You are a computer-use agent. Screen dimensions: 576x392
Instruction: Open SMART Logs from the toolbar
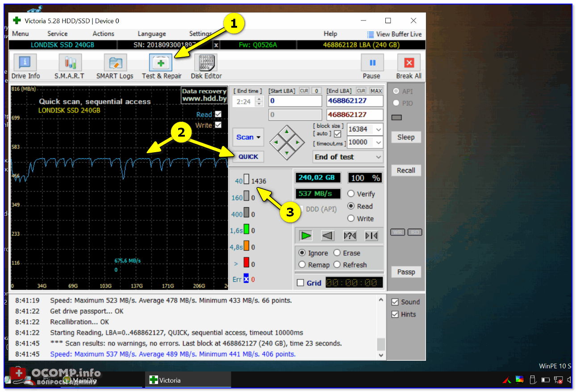coord(115,63)
